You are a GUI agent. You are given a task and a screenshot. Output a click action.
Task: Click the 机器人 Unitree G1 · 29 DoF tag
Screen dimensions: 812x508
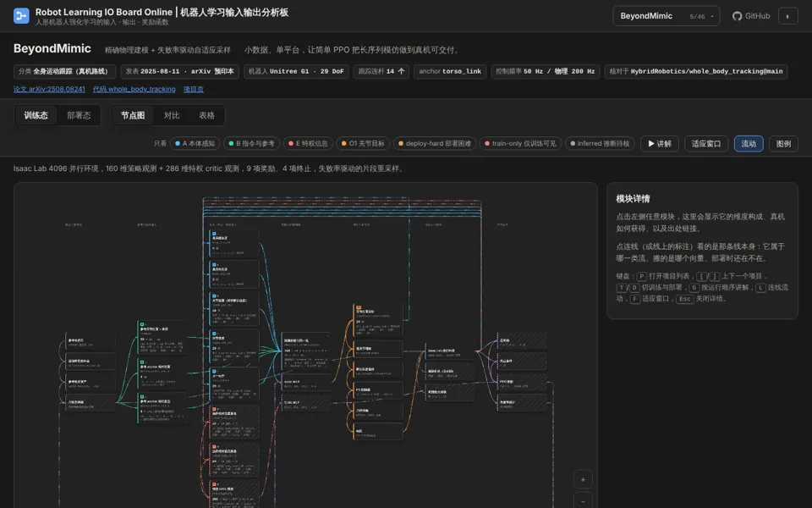pos(296,71)
